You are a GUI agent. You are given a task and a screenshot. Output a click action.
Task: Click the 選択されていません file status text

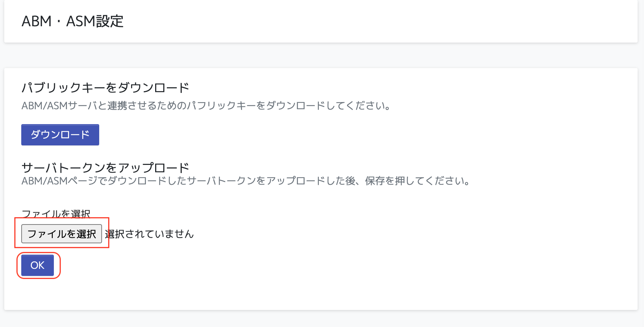click(x=149, y=234)
